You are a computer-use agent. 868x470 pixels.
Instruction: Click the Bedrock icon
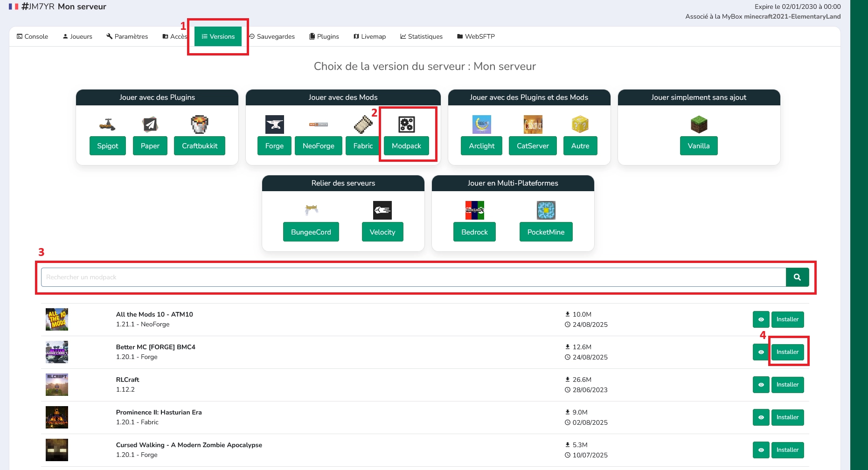click(475, 210)
